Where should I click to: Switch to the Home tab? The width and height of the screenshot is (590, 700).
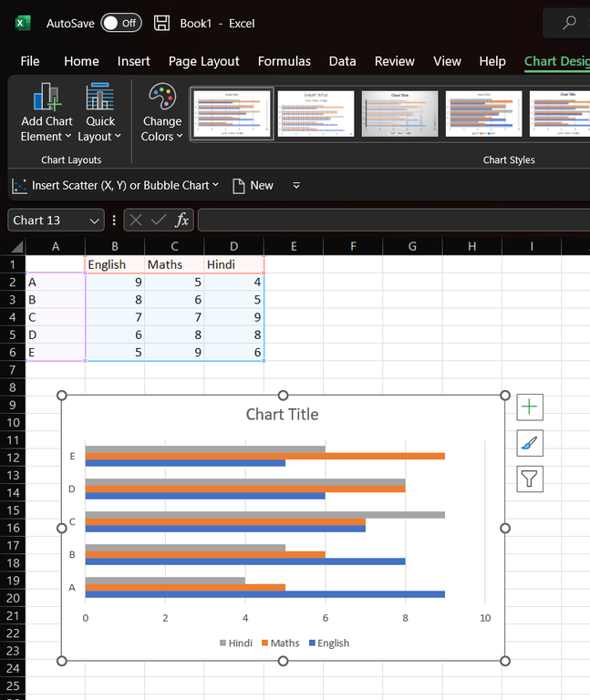(81, 61)
